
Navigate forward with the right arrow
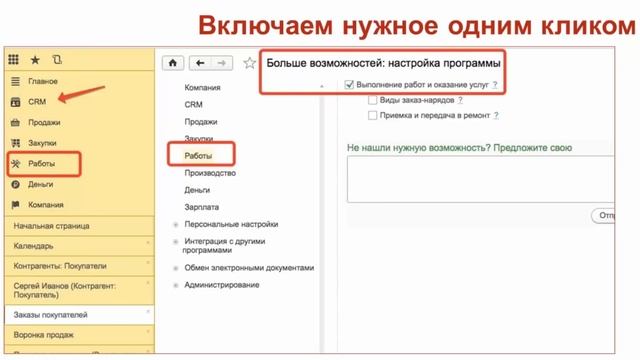point(222,63)
